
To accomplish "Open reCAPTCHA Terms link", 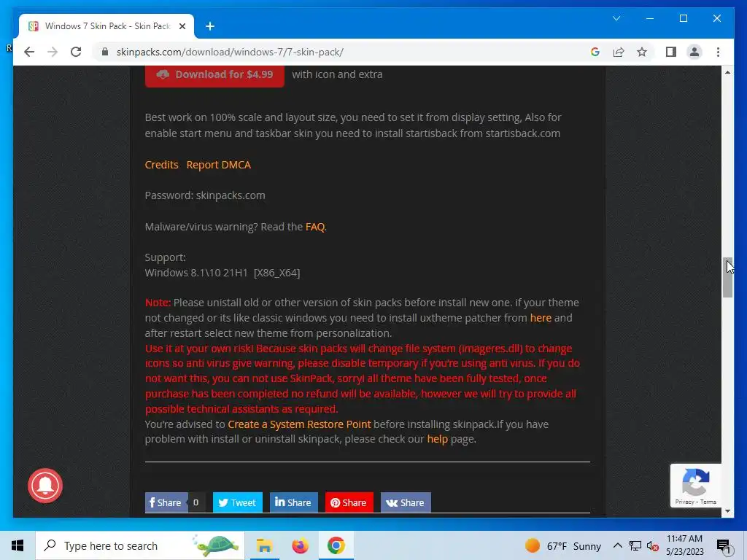I will click(x=708, y=502).
